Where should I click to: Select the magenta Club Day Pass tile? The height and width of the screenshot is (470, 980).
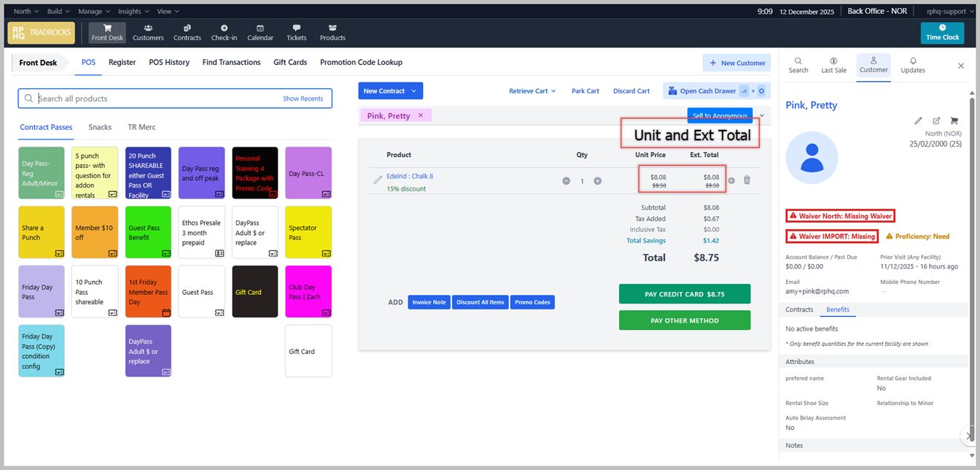308,291
